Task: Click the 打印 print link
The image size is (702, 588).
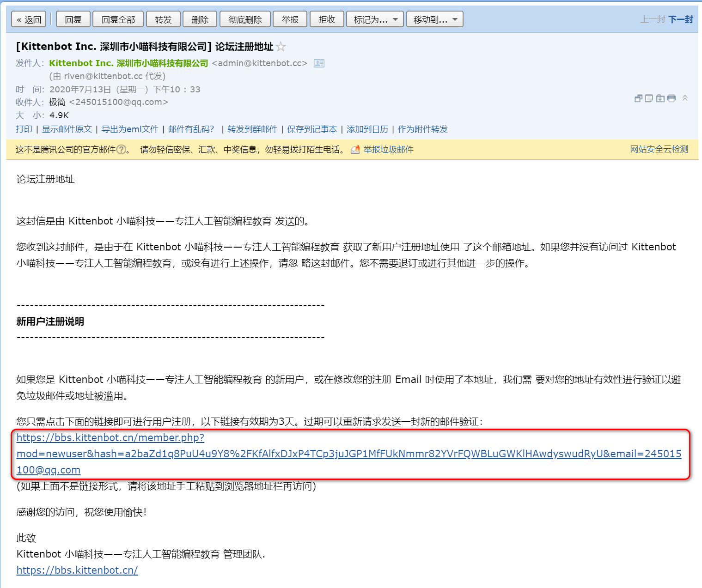Action: pyautogui.click(x=24, y=129)
